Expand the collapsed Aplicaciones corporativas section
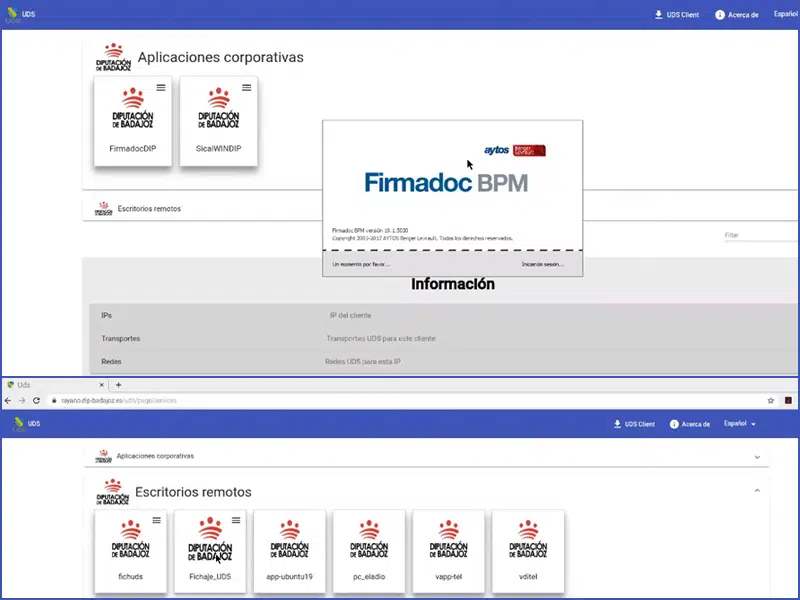The width and height of the screenshot is (800, 600). pos(756,456)
